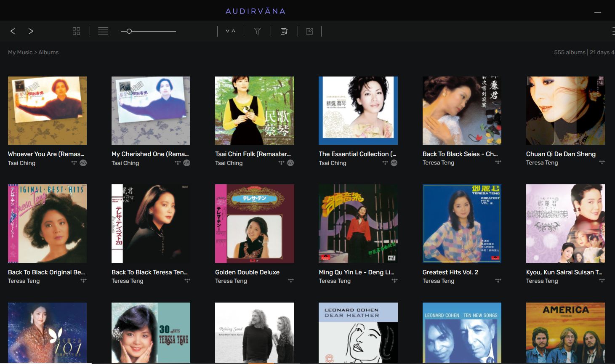615x364 pixels.
Task: Tidal icon under Back To Black Teresa Ten...
Action: pyautogui.click(x=187, y=281)
